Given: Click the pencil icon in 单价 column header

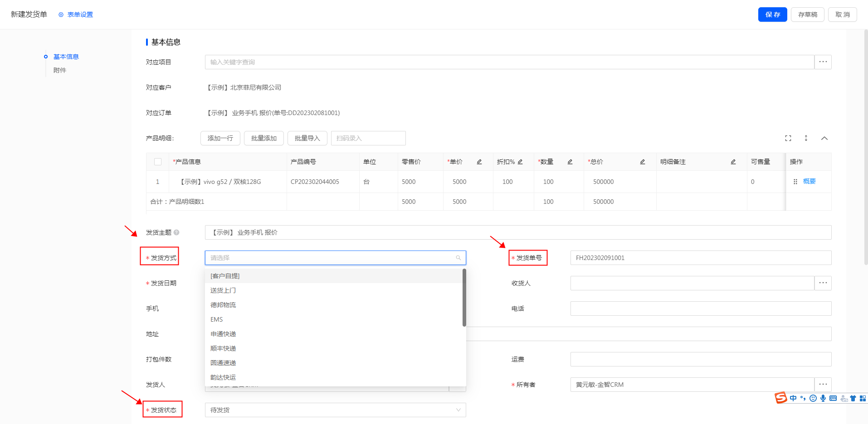Looking at the screenshot, I should coord(479,162).
